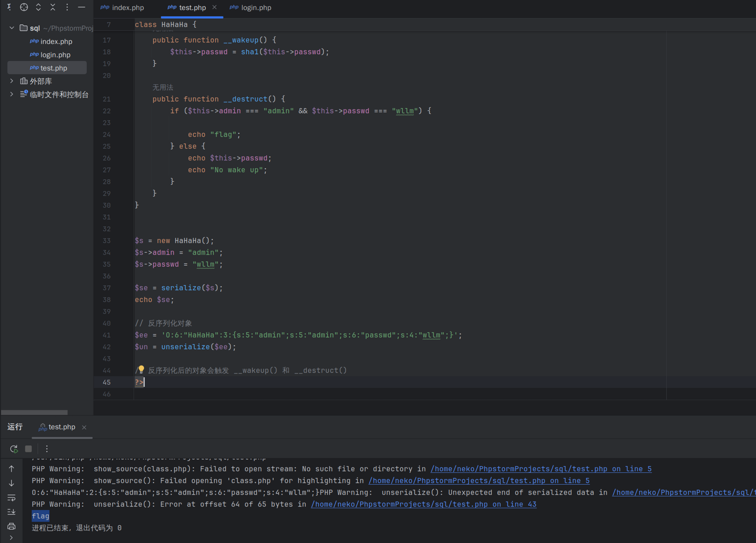
Task: Click collapse all icon in project toolbar
Action: (53, 7)
